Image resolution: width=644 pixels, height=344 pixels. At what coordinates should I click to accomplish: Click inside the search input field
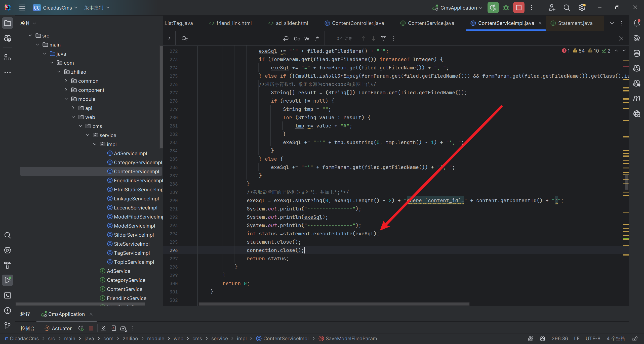(x=235, y=38)
